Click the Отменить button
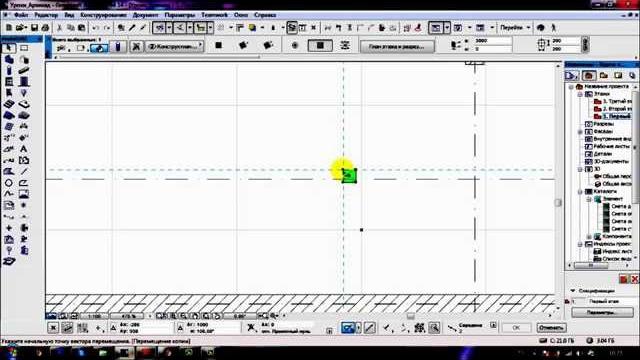Image resolution: width=640 pixels, height=360 pixels. click(x=551, y=328)
